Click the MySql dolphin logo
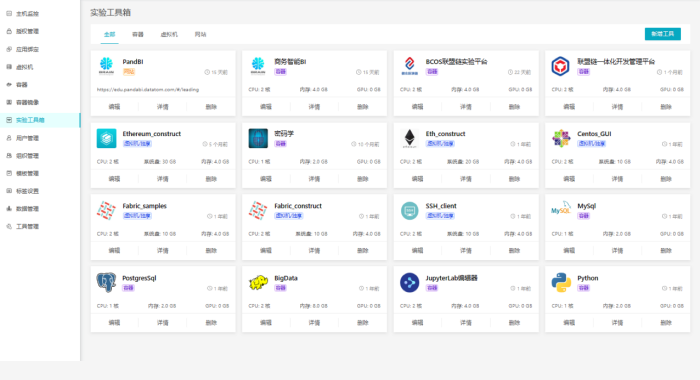 (x=561, y=209)
